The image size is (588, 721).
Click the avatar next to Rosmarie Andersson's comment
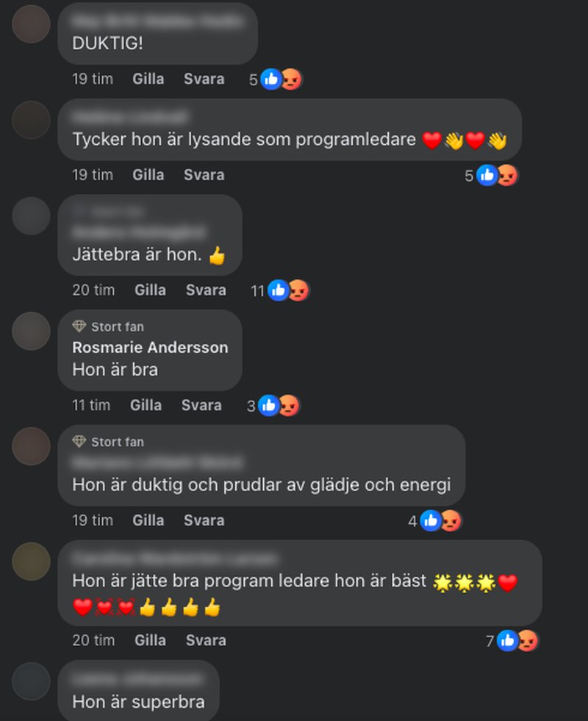(x=32, y=331)
